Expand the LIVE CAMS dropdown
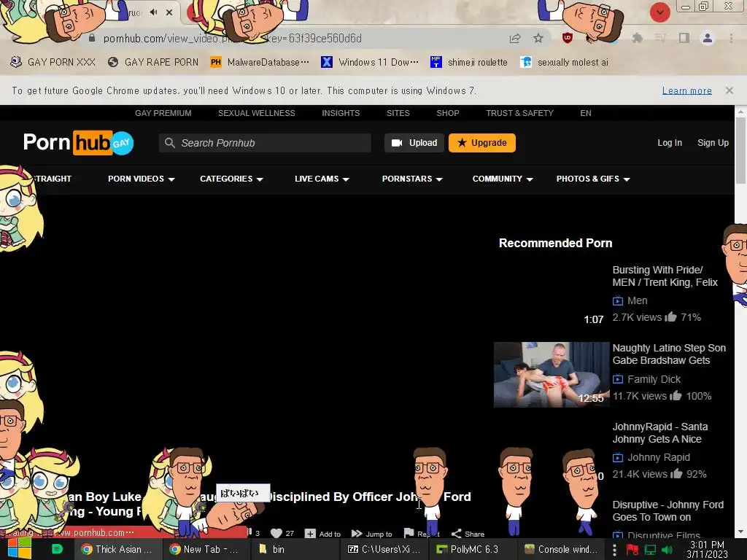Screen dimensions: 747x560 click(322, 179)
